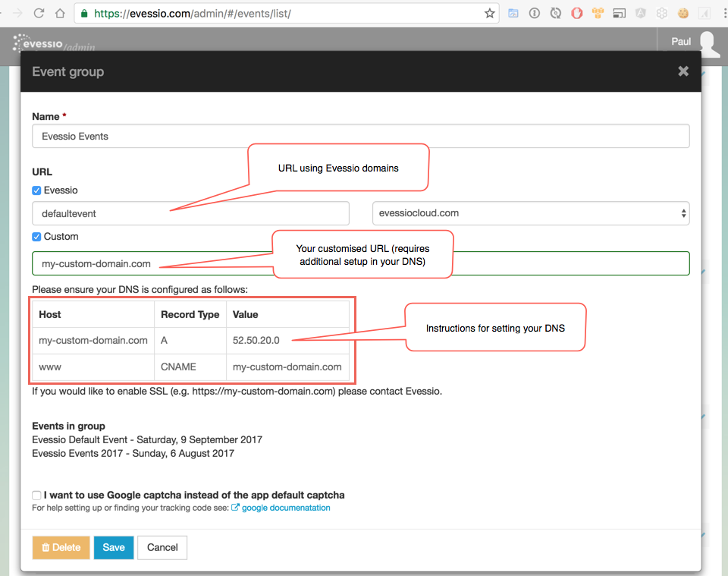Open the evessiocloud.com domain dropdown
This screenshot has width=728, height=576.
530,213
